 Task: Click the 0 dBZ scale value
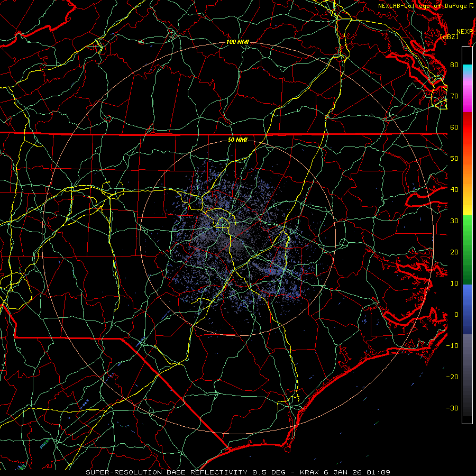pyautogui.click(x=456, y=315)
